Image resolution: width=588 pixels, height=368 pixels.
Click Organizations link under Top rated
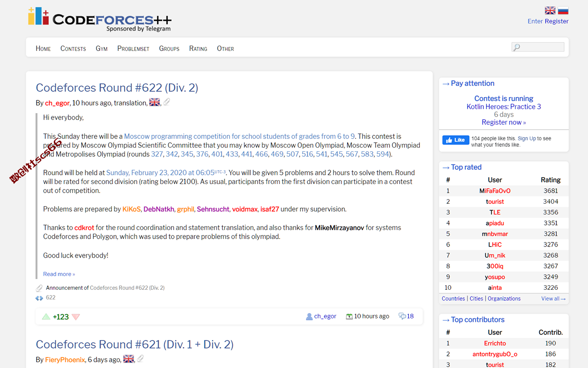pyautogui.click(x=504, y=299)
